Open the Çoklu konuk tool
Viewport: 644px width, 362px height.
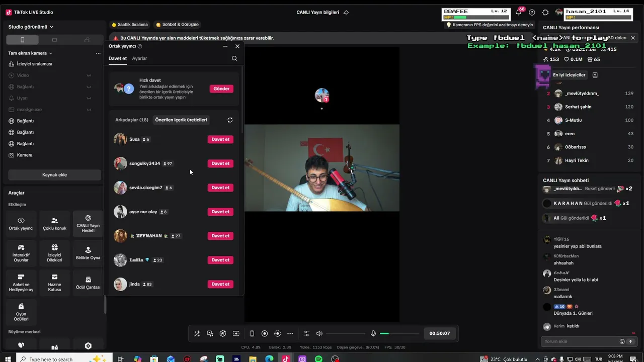click(55, 224)
